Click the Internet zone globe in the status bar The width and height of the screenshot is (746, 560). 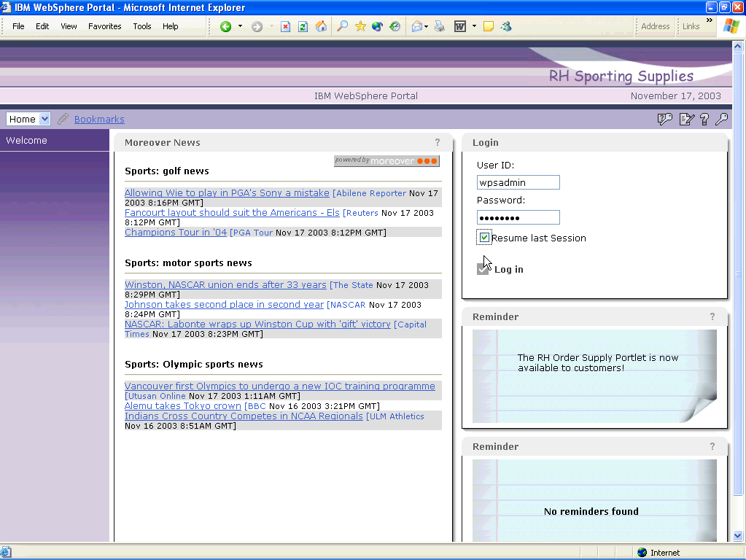coord(642,553)
